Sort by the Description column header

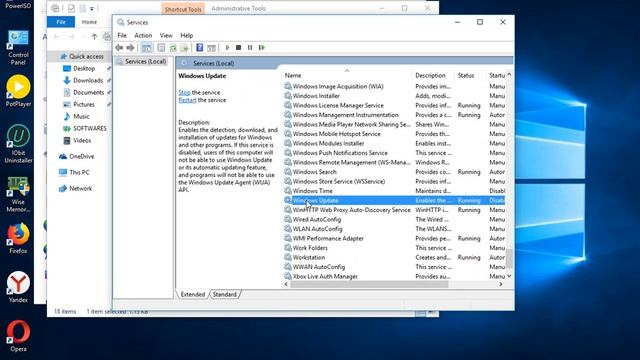pyautogui.click(x=433, y=76)
